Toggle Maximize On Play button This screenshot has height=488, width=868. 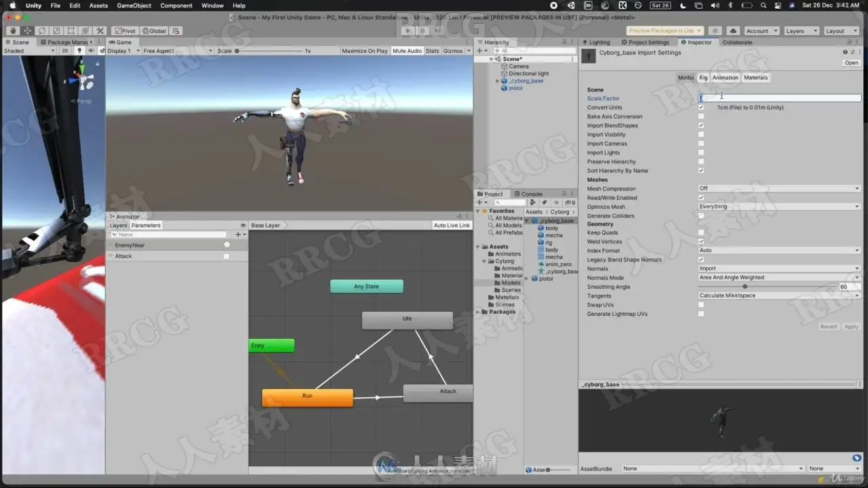[x=365, y=51]
